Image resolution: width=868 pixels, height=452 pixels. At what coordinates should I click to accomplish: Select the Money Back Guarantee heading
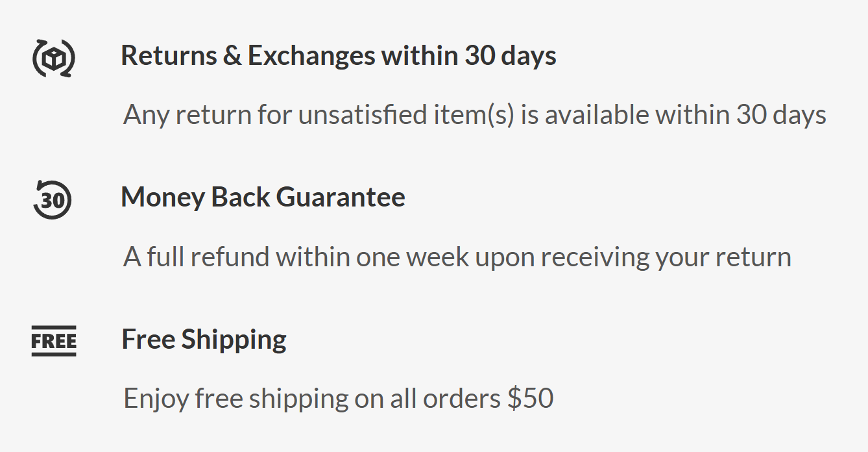(263, 197)
